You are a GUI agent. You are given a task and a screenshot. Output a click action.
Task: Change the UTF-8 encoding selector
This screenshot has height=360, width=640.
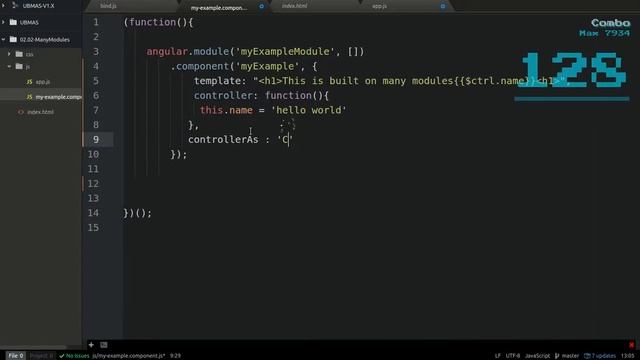[x=513, y=356]
